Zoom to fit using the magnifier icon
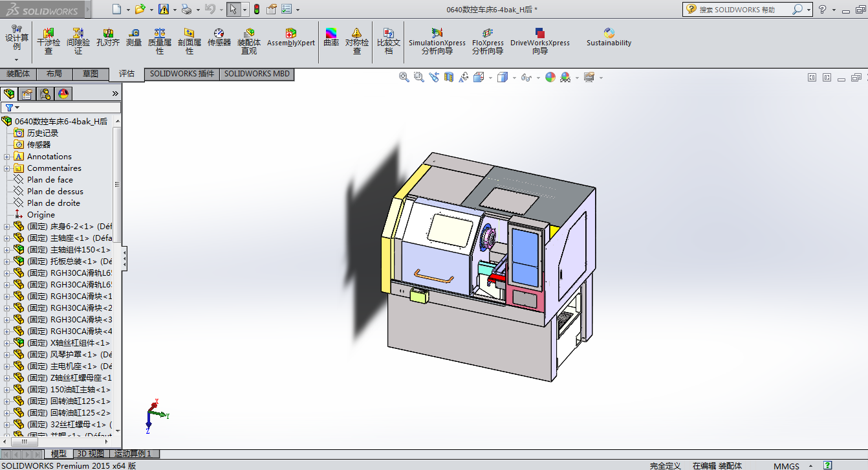The image size is (868, 470). pyautogui.click(x=404, y=77)
